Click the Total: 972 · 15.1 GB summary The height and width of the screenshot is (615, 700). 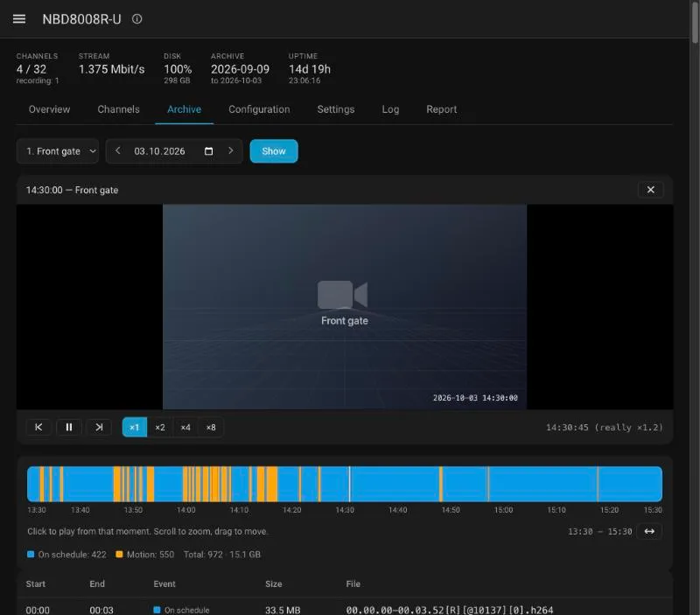point(222,555)
